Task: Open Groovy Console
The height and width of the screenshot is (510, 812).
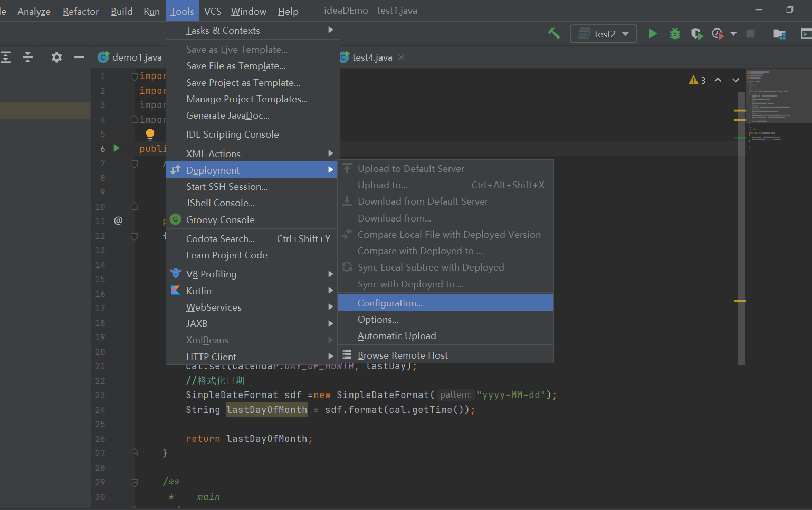Action: (252, 220)
